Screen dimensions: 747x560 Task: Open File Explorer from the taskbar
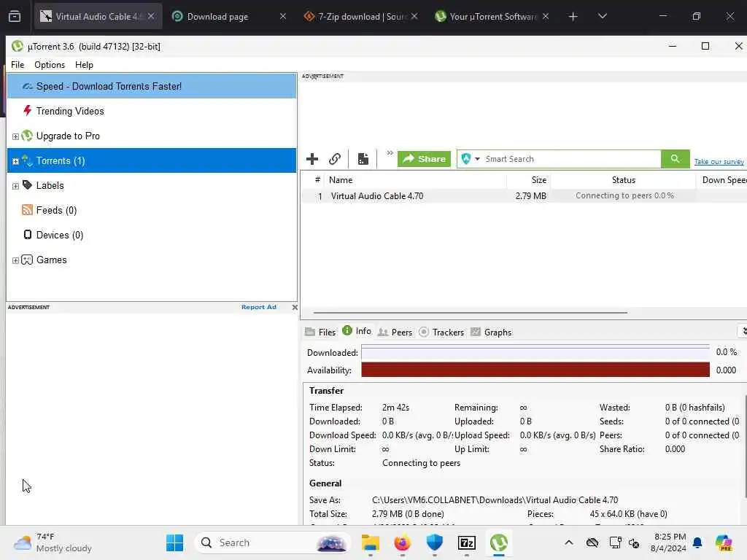click(370, 542)
